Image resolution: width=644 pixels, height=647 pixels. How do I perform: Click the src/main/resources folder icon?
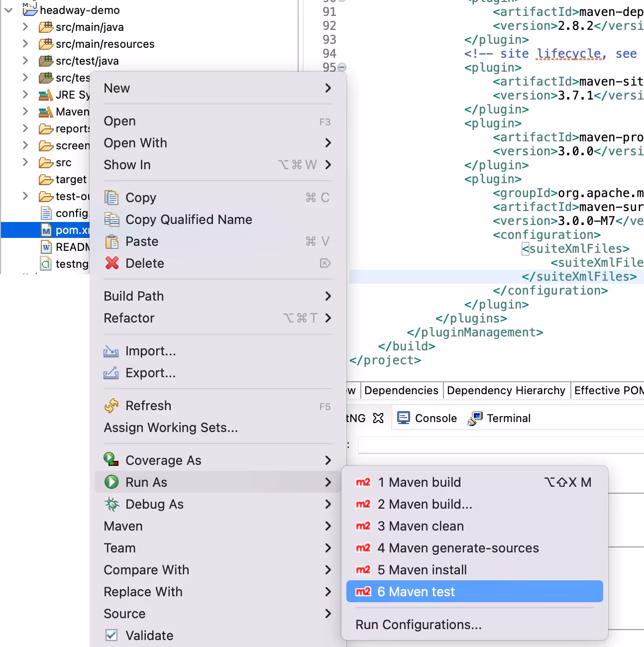click(46, 44)
